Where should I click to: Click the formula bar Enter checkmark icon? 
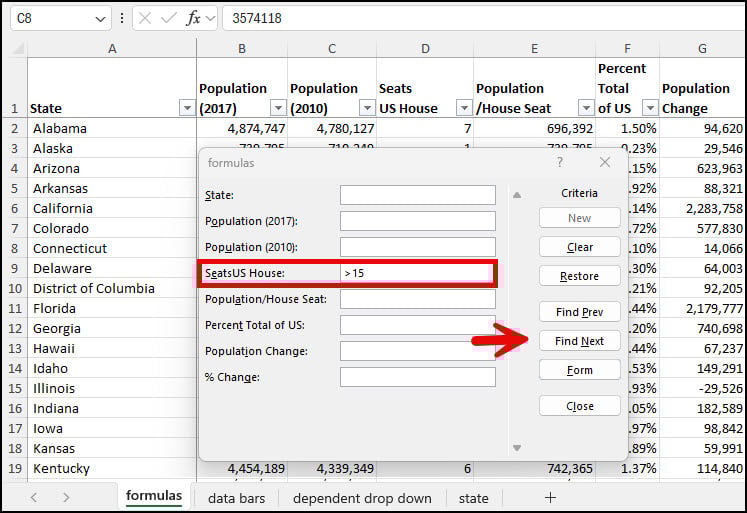pyautogui.click(x=169, y=19)
